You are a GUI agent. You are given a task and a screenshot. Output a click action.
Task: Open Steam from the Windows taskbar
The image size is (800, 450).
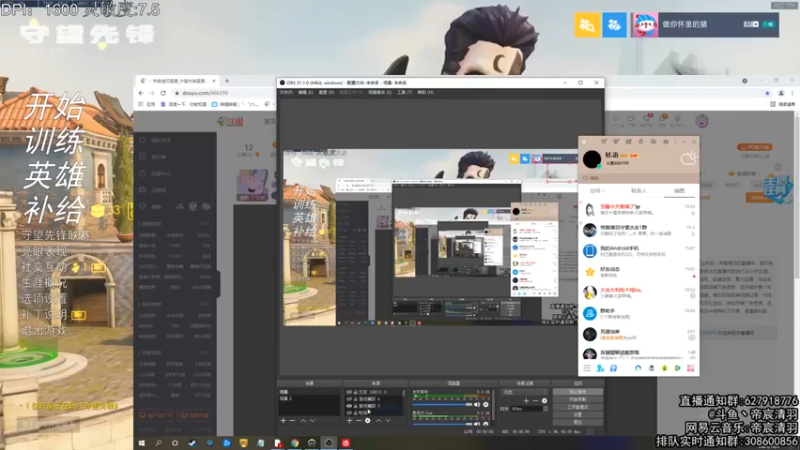192,443
